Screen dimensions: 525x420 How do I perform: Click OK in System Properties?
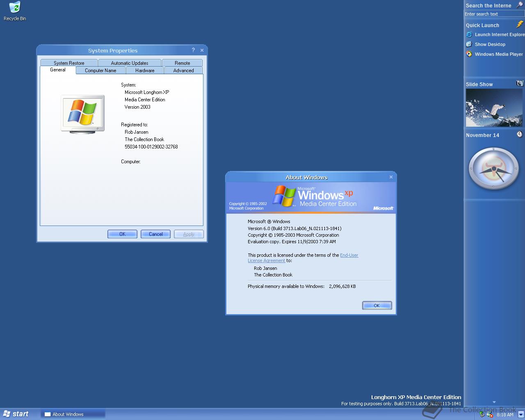(x=122, y=234)
